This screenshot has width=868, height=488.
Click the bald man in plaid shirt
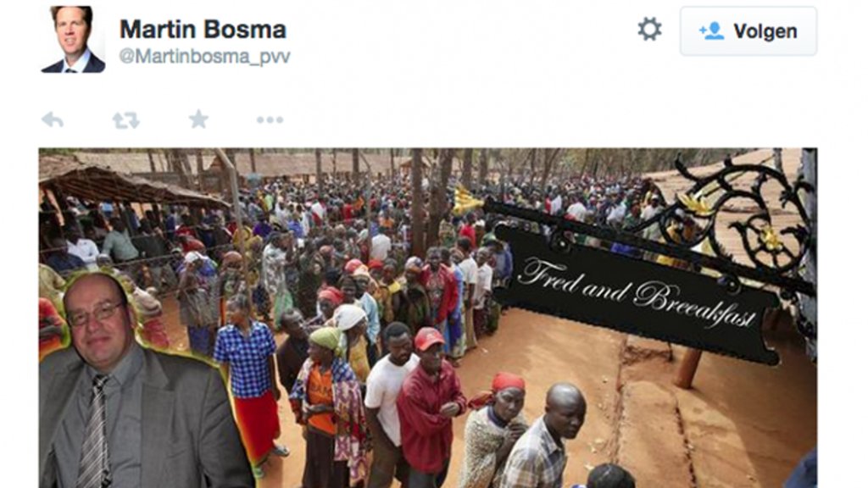click(545, 437)
